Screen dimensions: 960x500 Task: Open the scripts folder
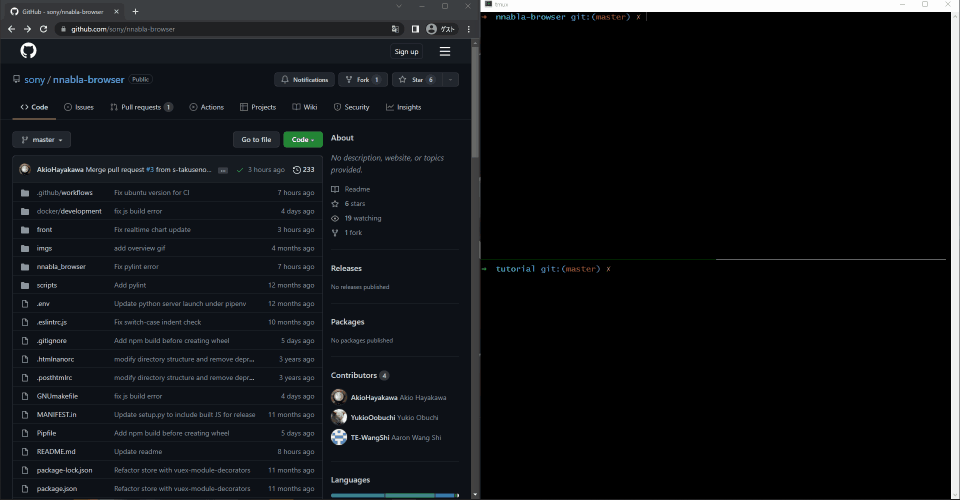[47, 285]
